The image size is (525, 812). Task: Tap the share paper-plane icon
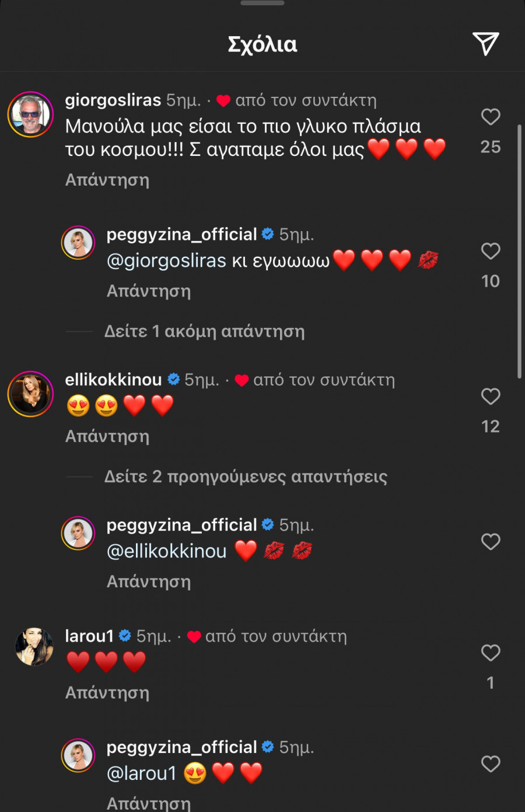click(485, 44)
